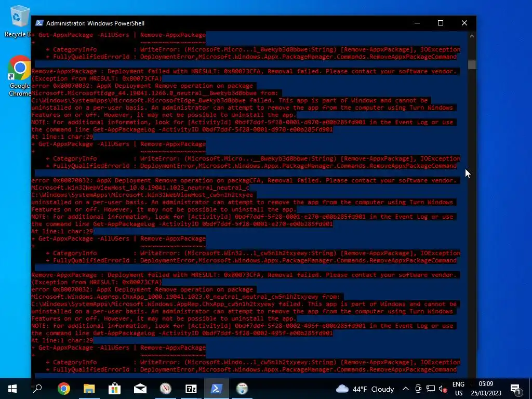Launch Google Chrome from the taskbar

coord(63,389)
